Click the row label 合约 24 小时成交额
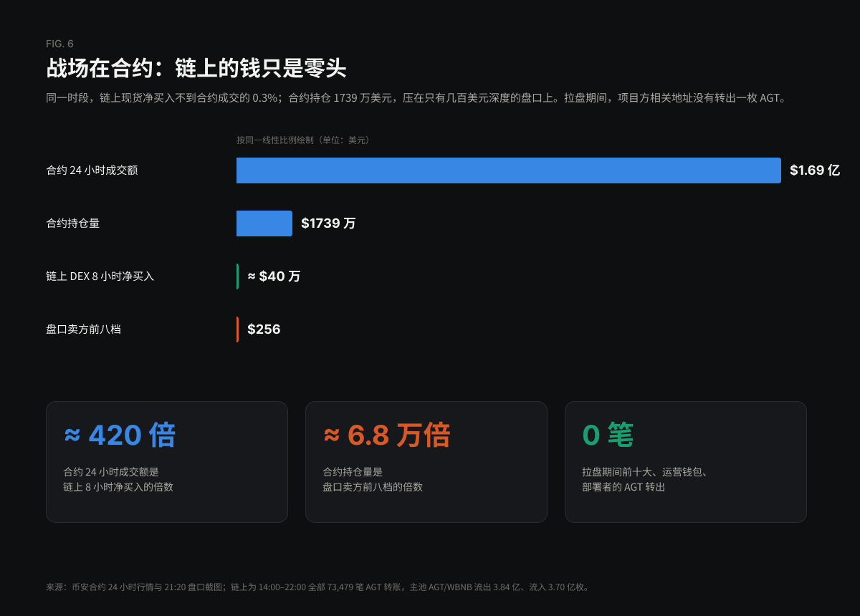Viewport: 860px width, 616px height. click(x=92, y=170)
